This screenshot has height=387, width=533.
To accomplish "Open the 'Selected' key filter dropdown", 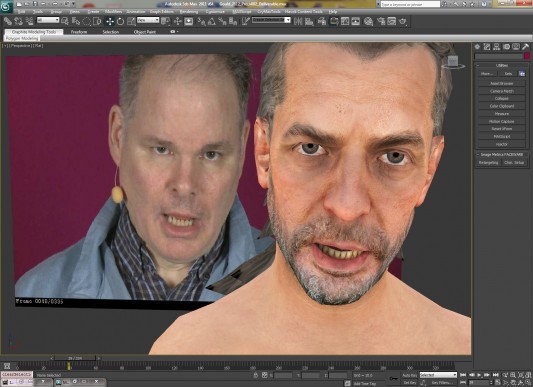I will [438, 375].
